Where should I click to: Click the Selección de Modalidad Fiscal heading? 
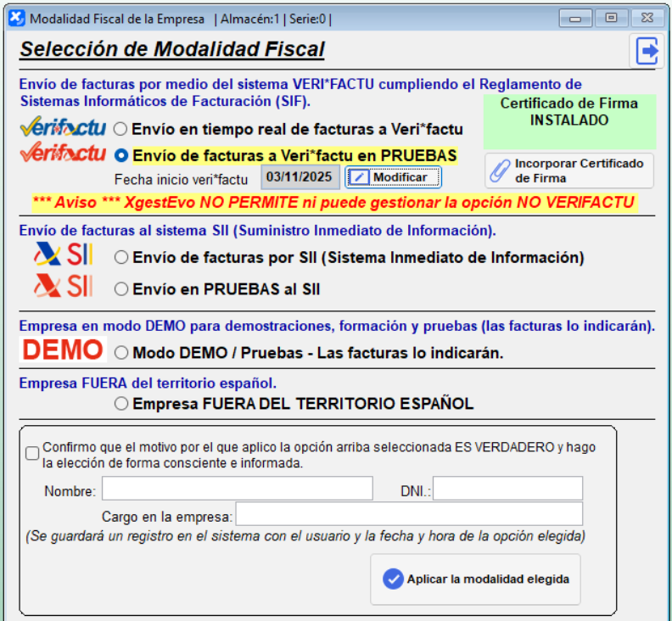[172, 49]
